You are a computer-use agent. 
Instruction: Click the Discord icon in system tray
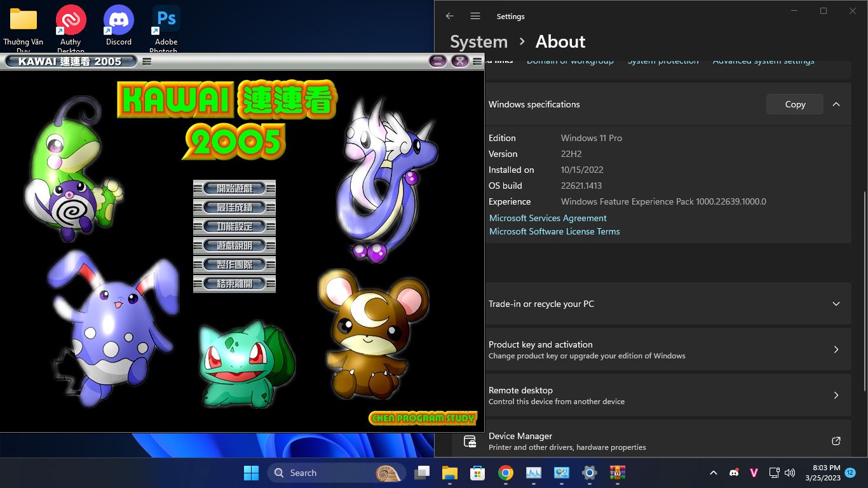(x=734, y=473)
